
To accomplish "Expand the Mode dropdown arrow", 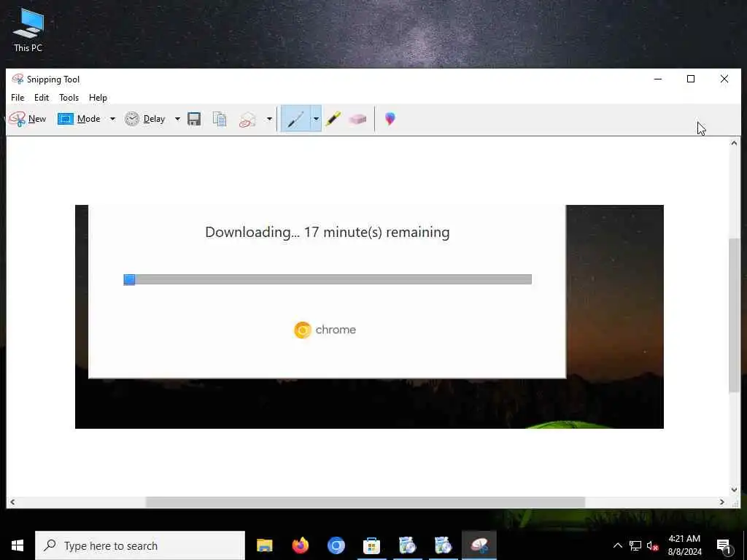I will click(112, 119).
